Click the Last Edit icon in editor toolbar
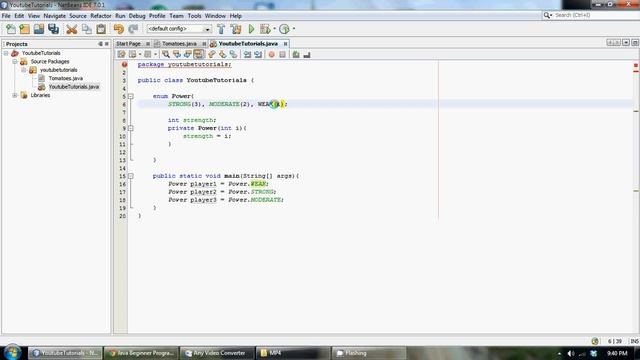640x360 pixels. click(x=121, y=54)
